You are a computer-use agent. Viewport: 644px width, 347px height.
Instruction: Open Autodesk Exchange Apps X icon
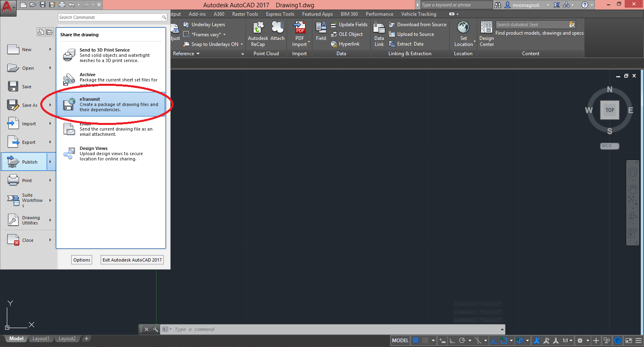pos(557,5)
